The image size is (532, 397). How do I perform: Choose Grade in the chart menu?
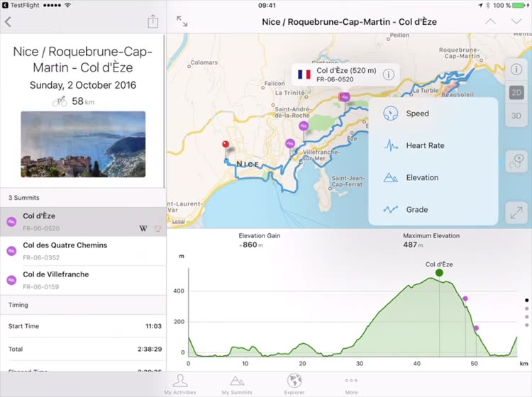(433, 210)
